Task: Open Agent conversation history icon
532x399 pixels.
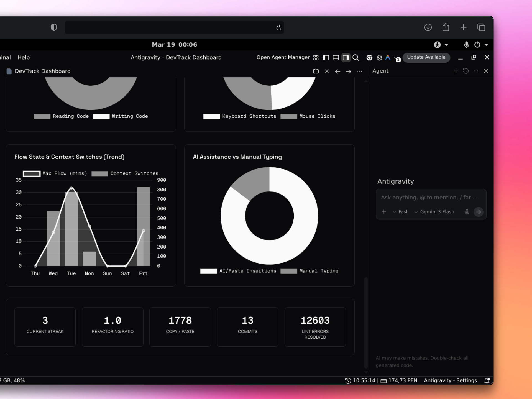Action: (x=466, y=71)
